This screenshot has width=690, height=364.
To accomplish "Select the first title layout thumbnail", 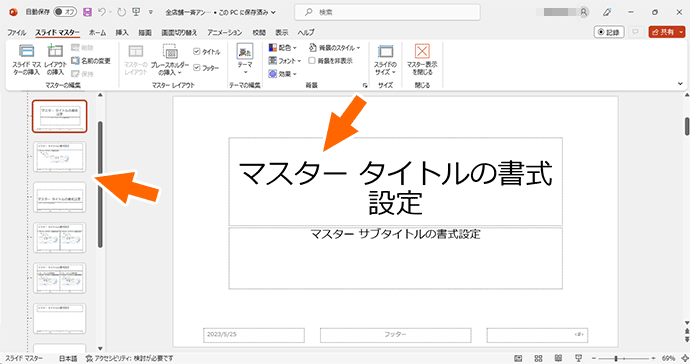I will coord(59,116).
